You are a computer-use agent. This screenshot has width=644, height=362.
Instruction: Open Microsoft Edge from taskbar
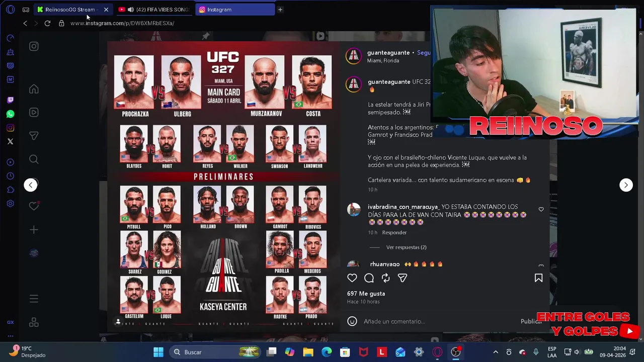click(x=327, y=352)
